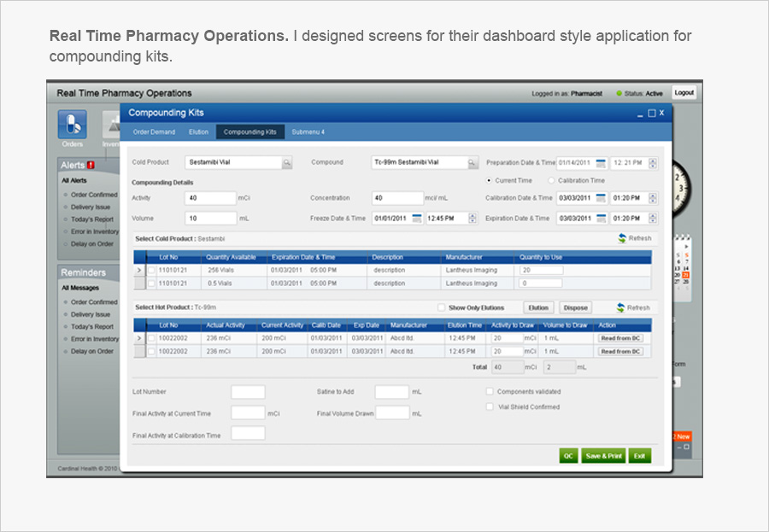Adjust the Freeze time spinner arrows

pyautogui.click(x=473, y=218)
